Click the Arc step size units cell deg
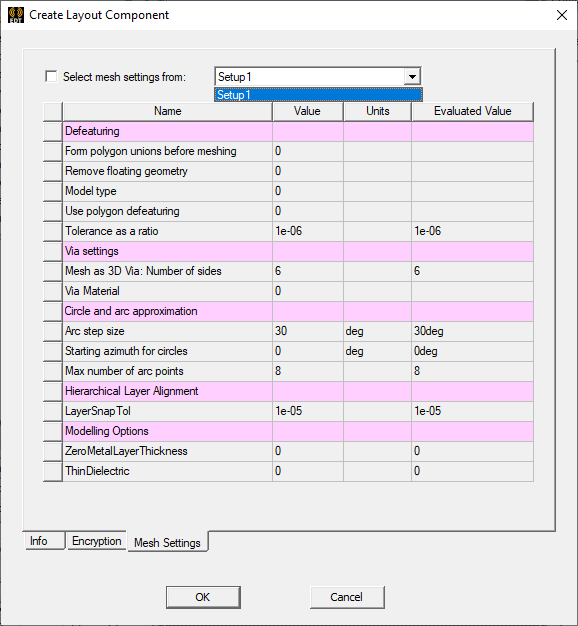This screenshot has width=578, height=626. click(377, 331)
